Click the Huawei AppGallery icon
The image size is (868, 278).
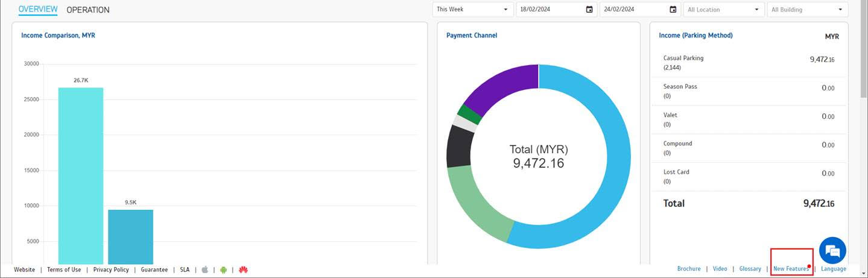pyautogui.click(x=243, y=270)
